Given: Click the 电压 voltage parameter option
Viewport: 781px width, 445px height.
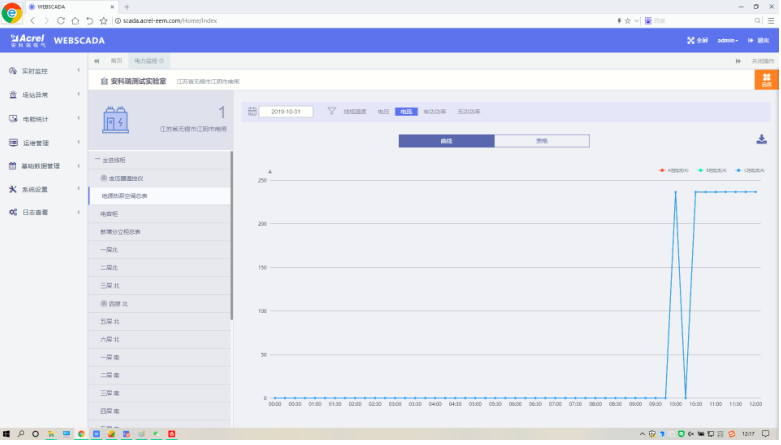Looking at the screenshot, I should (x=383, y=112).
